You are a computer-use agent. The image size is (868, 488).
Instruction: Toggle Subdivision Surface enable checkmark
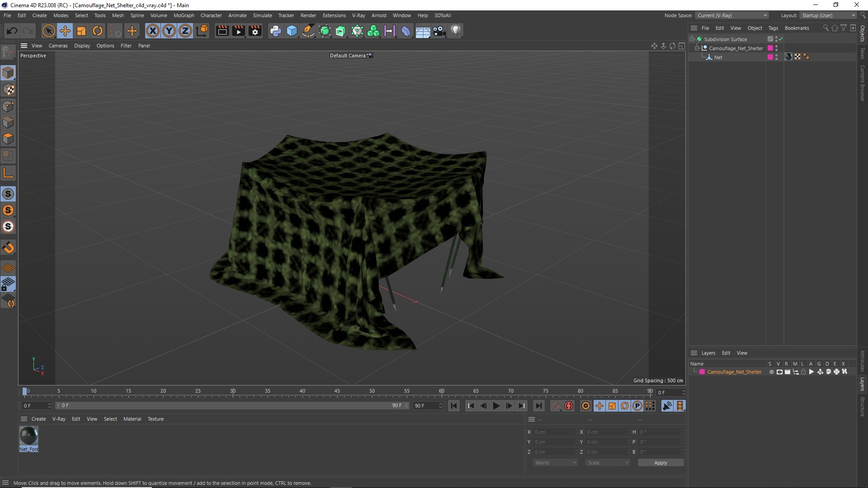tap(781, 39)
